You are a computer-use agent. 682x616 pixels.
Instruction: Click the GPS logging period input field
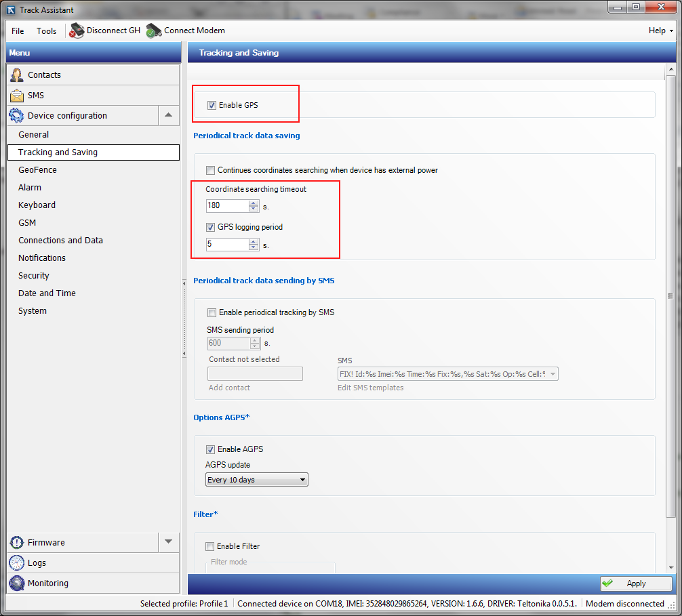pos(228,245)
